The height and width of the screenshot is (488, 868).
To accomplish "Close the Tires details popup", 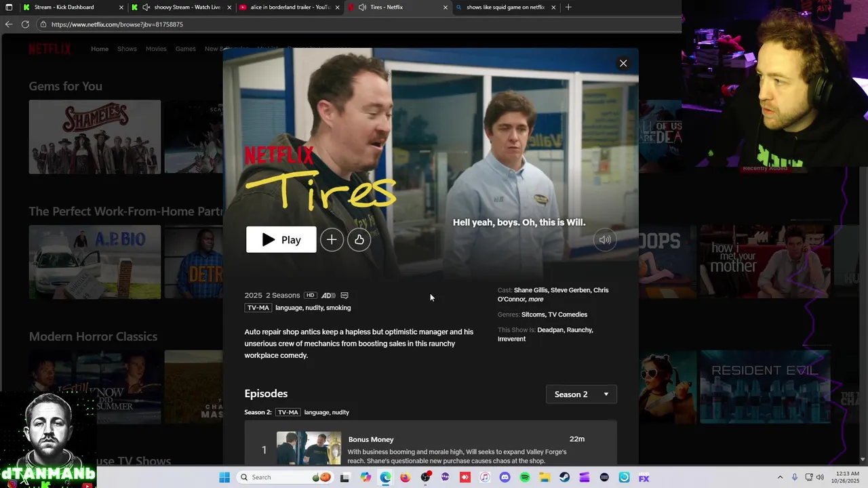I will coord(623,63).
